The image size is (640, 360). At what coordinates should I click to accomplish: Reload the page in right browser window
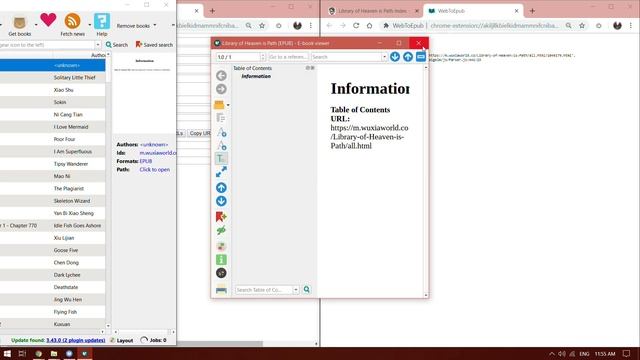point(356,26)
